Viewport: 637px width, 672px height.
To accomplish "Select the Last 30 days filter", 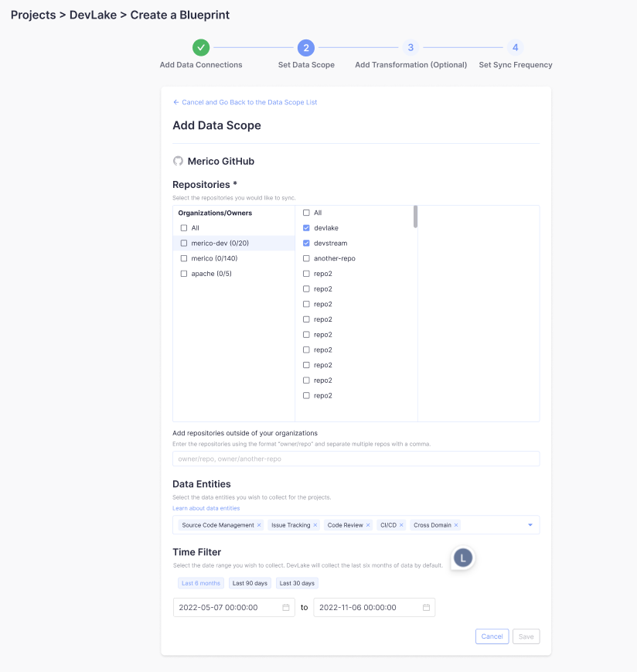I will pyautogui.click(x=297, y=583).
